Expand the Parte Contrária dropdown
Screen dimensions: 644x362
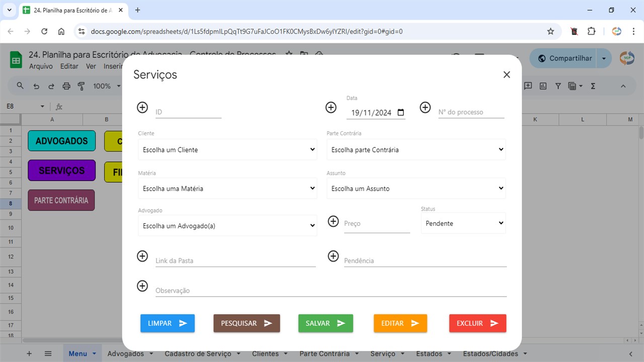[416, 150]
